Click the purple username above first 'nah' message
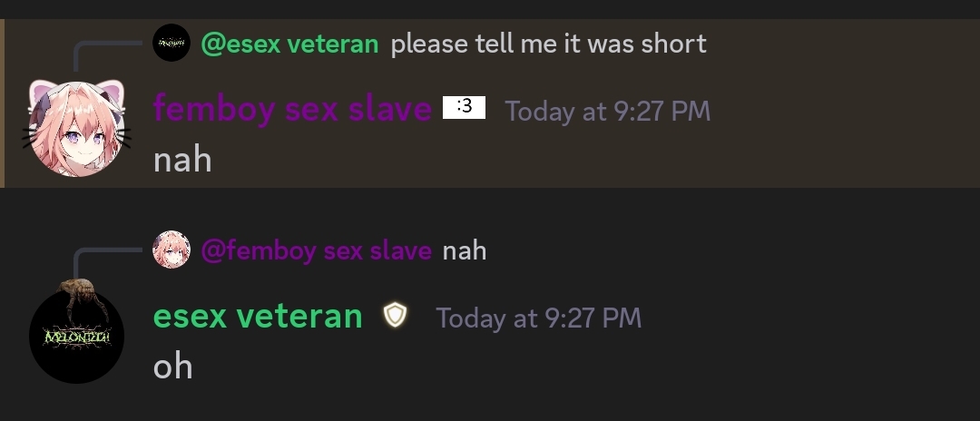980x421 pixels. [292, 109]
